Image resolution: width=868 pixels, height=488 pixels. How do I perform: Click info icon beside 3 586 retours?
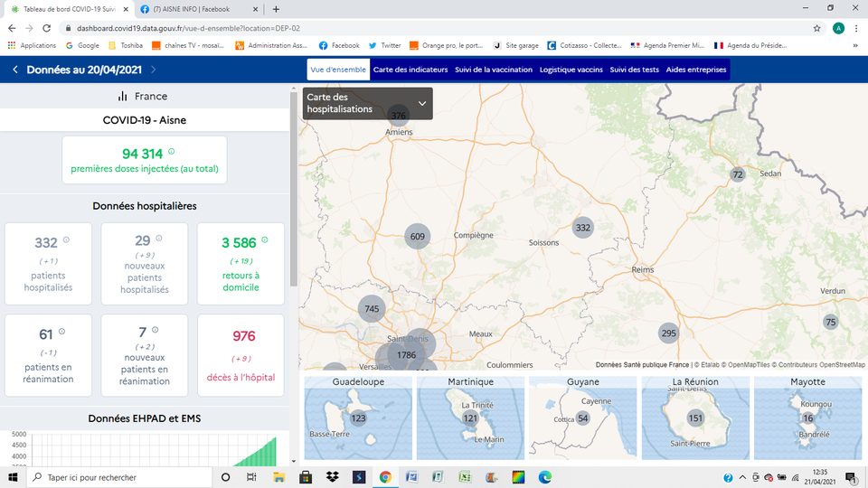click(265, 240)
